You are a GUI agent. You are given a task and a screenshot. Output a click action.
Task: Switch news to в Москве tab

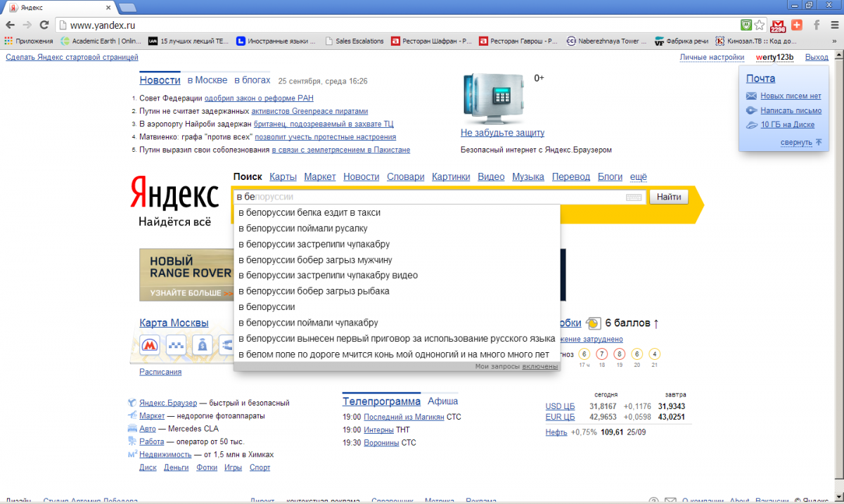(207, 80)
